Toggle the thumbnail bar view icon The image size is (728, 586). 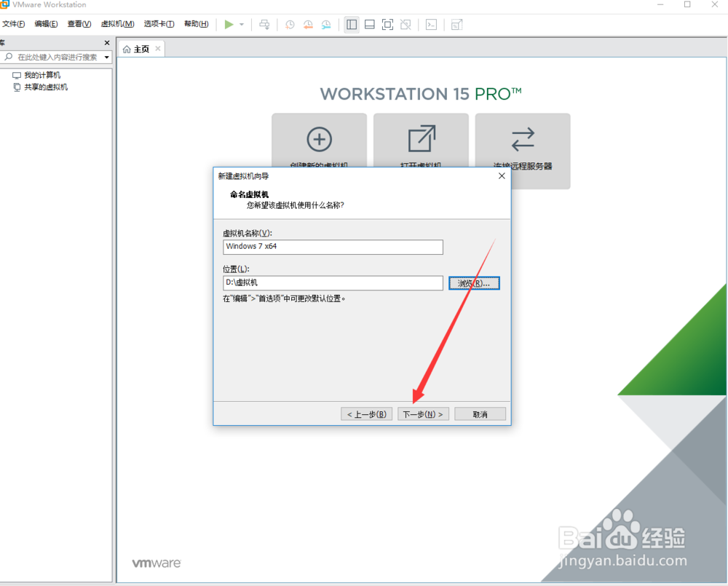tap(370, 25)
